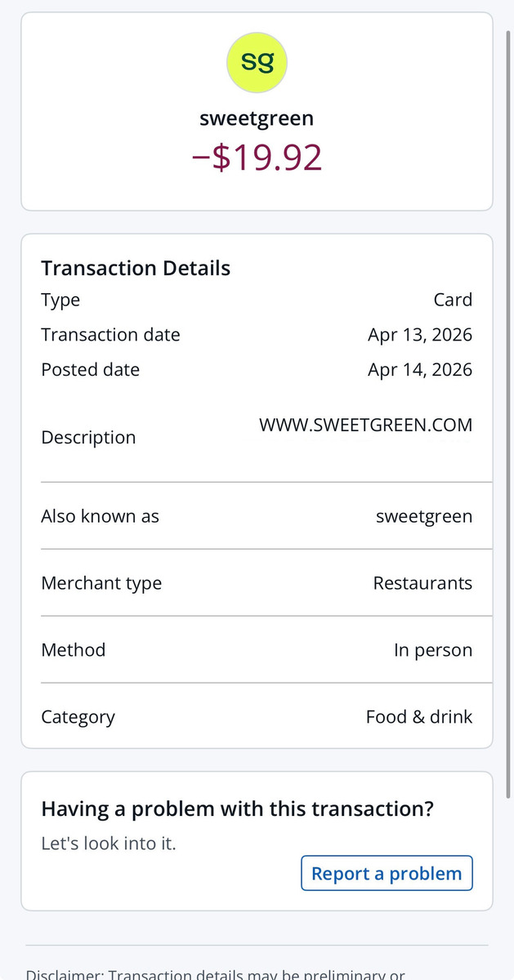Click the In person method value
Screen dimensions: 514x980
(432, 650)
